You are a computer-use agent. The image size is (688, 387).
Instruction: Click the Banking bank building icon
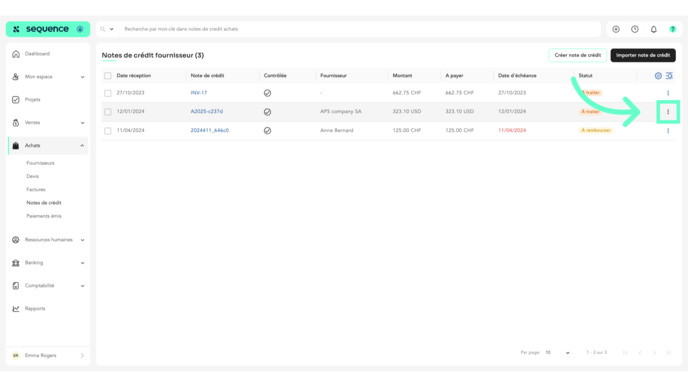[16, 263]
